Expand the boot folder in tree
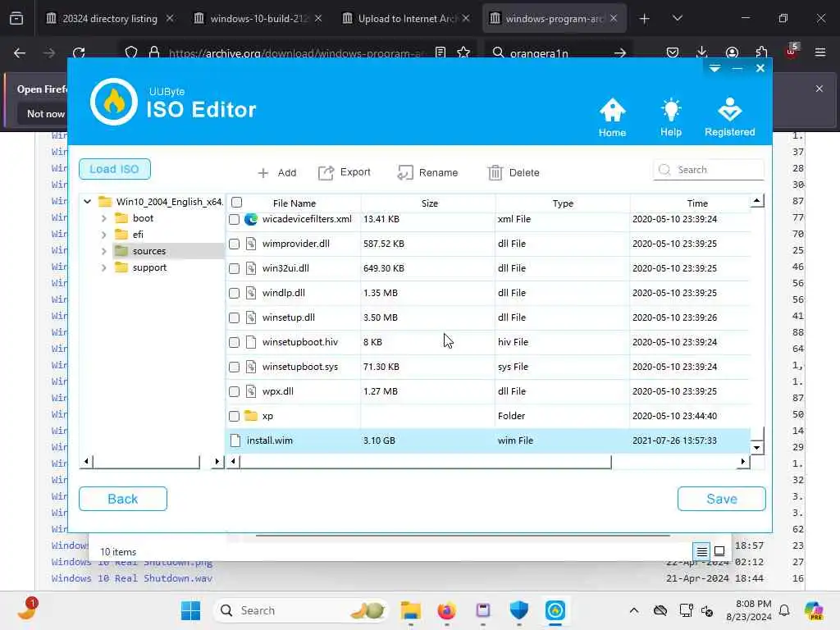840x630 pixels. coord(104,218)
